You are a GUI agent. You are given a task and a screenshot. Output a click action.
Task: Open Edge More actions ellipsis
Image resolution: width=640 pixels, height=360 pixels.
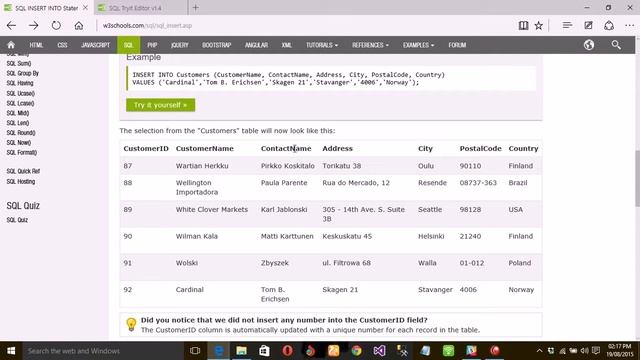click(x=629, y=25)
